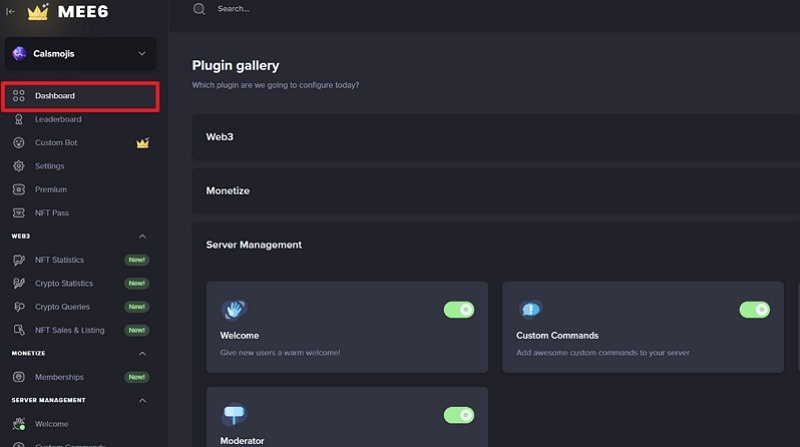The width and height of the screenshot is (800, 447).
Task: Open Memberships in sidebar
Action: 59,377
